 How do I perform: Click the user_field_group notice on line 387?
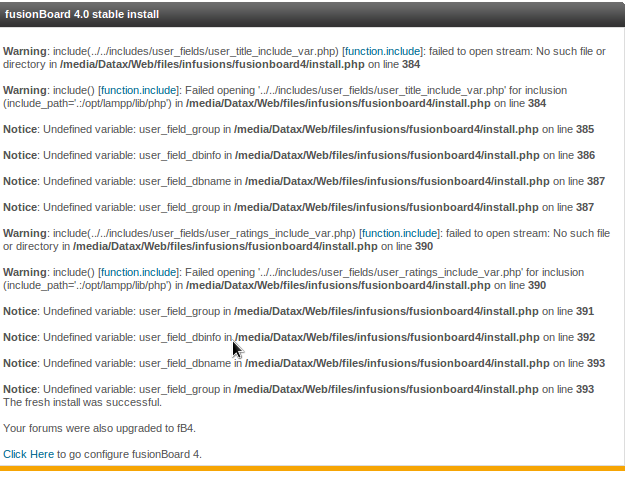click(298, 207)
